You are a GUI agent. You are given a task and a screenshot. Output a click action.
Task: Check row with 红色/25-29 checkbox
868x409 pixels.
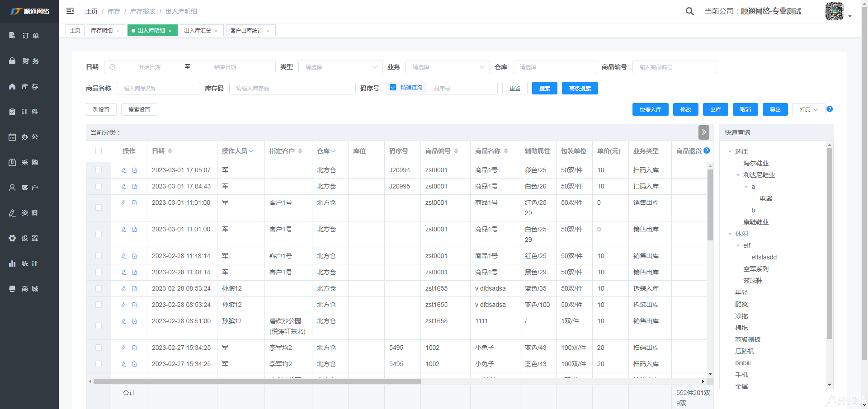(99, 207)
